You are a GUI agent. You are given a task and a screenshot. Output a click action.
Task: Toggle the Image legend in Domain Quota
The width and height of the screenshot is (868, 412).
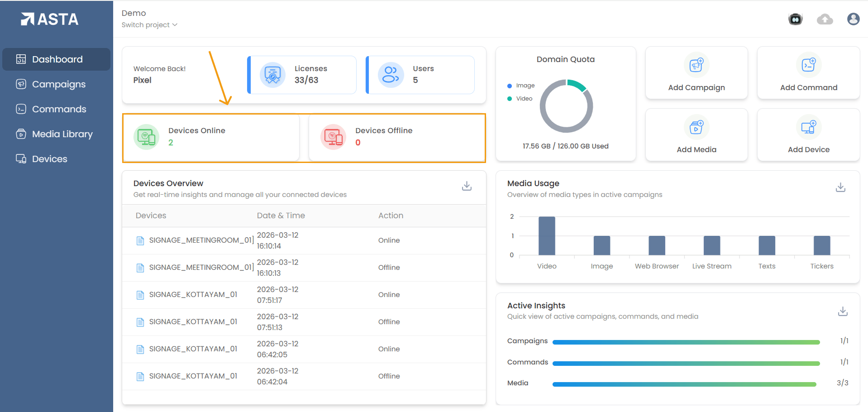coord(521,86)
